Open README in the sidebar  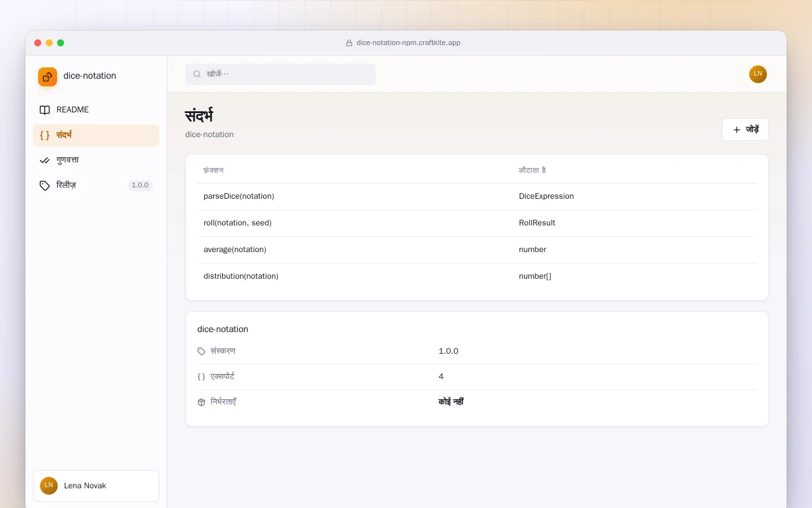point(96,110)
